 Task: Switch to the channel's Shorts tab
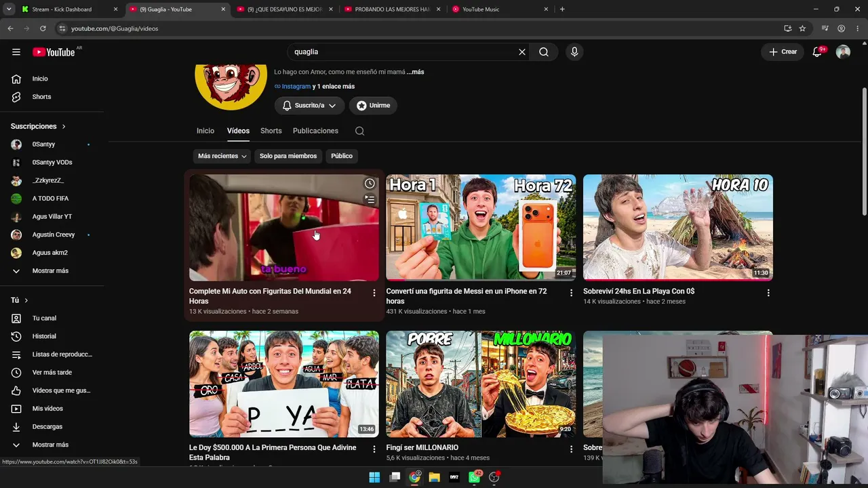tap(271, 131)
